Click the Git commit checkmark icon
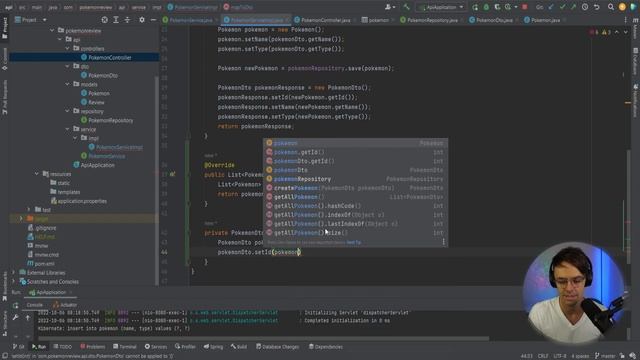 pyautogui.click(x=562, y=7)
